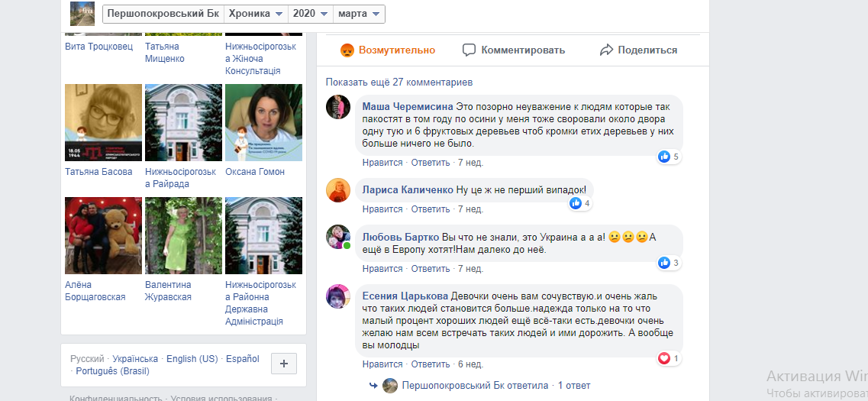The image size is (868, 401).
Task: Open Есения Царькова's comment avatar
Action: coord(337,296)
